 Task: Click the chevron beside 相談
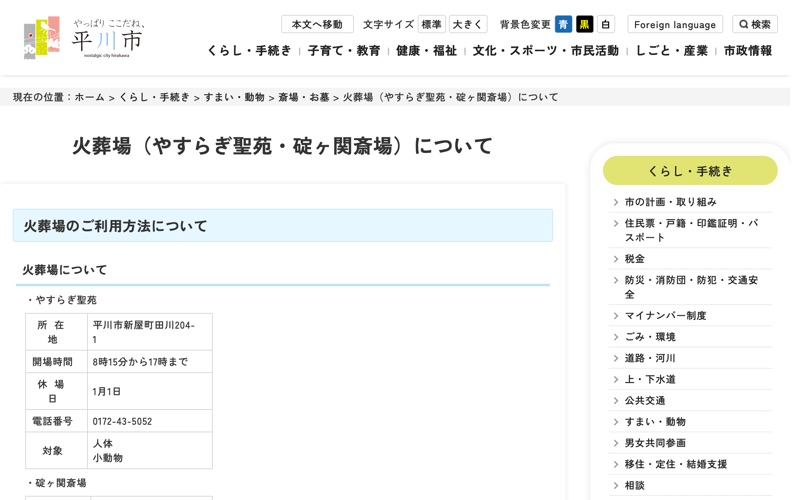[616, 485]
